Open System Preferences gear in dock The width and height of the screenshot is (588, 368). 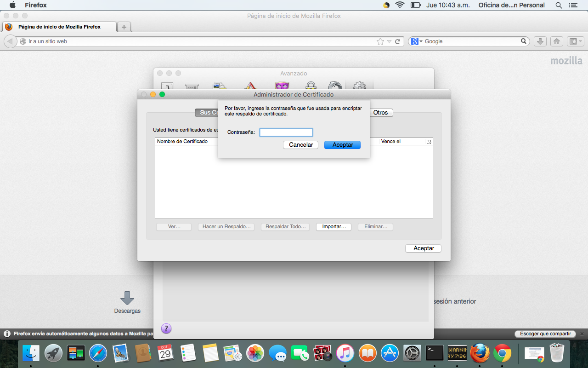(412, 353)
